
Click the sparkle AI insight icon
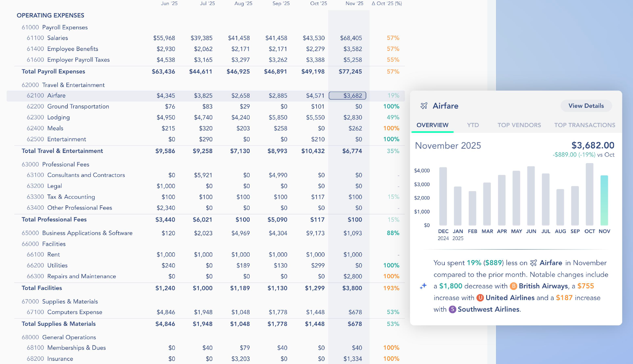(x=423, y=286)
